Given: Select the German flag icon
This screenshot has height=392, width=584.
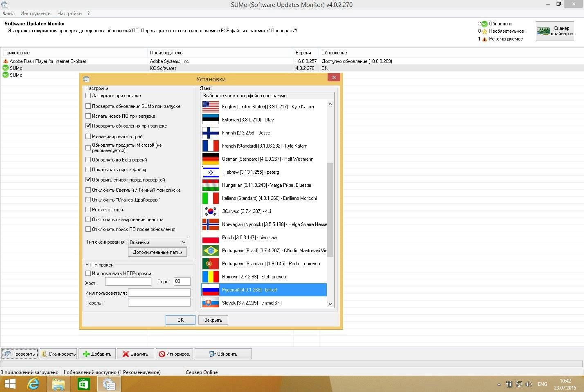Looking at the screenshot, I should pos(211,159).
